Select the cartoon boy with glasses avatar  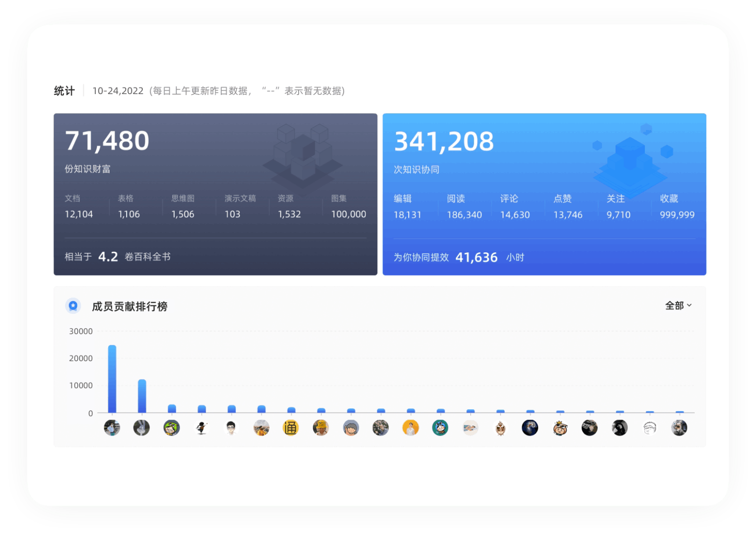point(231,428)
